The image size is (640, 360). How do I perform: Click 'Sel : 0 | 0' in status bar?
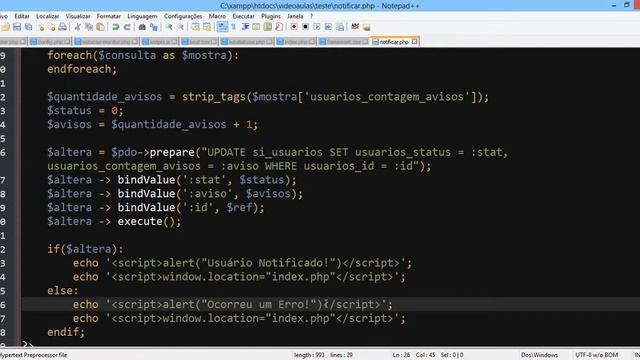coord(452,355)
